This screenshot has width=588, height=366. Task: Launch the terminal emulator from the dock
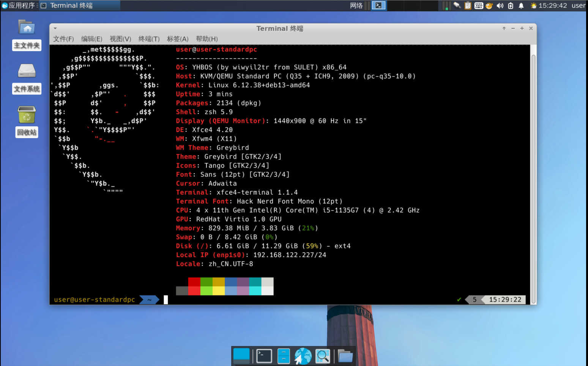[264, 356]
